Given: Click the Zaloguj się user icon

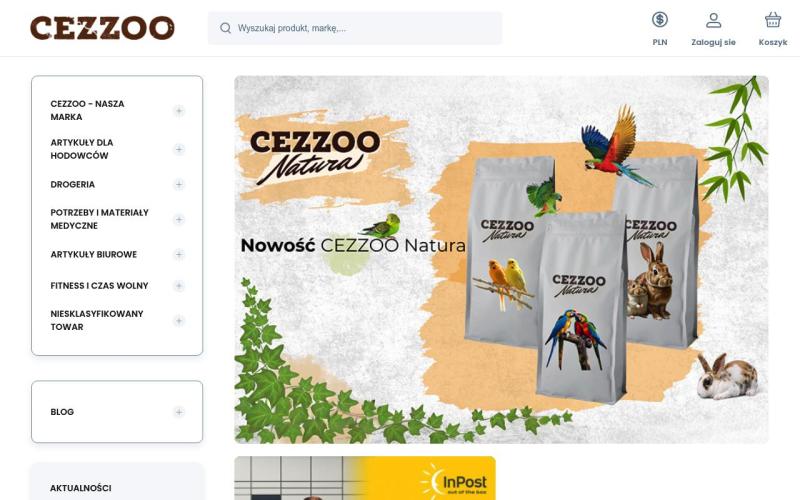Looking at the screenshot, I should 713,20.
